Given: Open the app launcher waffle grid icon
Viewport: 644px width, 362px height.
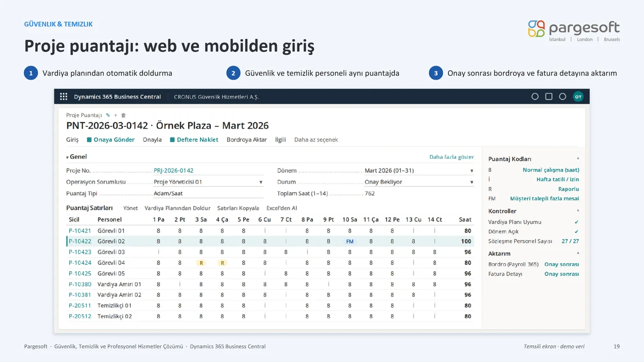Looking at the screenshot, I should [x=64, y=96].
